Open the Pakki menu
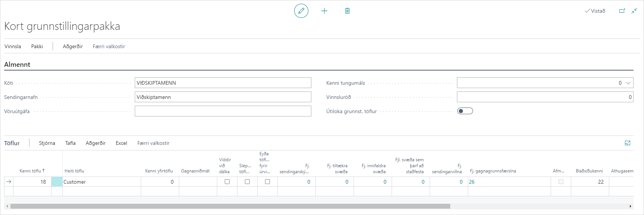Screen dimensions: 644x215 [37, 46]
